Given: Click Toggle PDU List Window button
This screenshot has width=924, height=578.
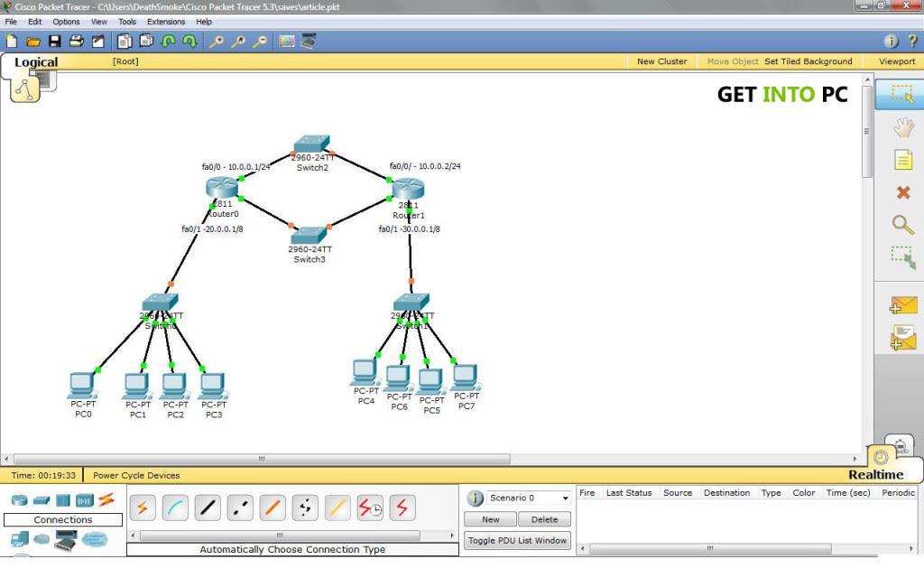Looking at the screenshot, I should 517,540.
